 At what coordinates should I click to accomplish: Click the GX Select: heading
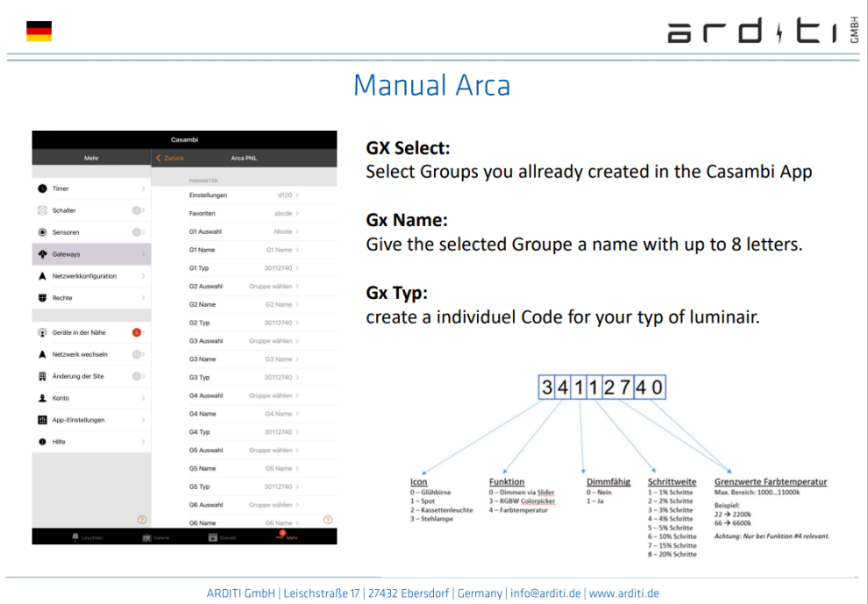408,148
